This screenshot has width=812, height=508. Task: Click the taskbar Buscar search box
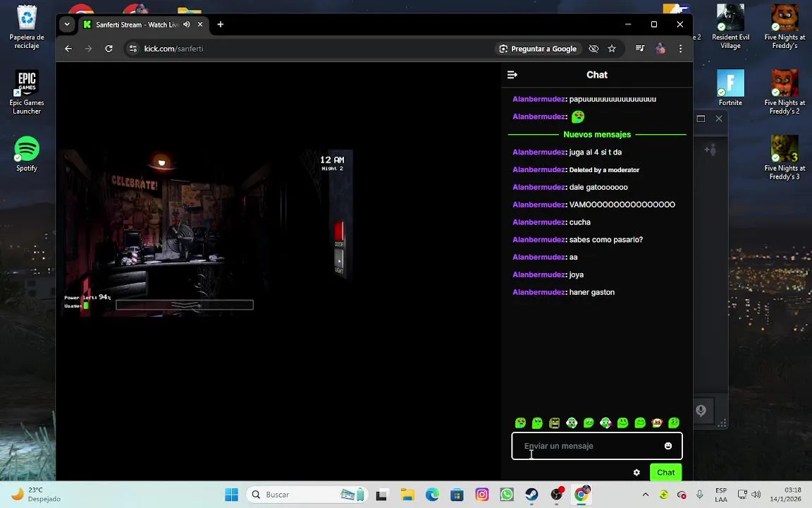(307, 495)
